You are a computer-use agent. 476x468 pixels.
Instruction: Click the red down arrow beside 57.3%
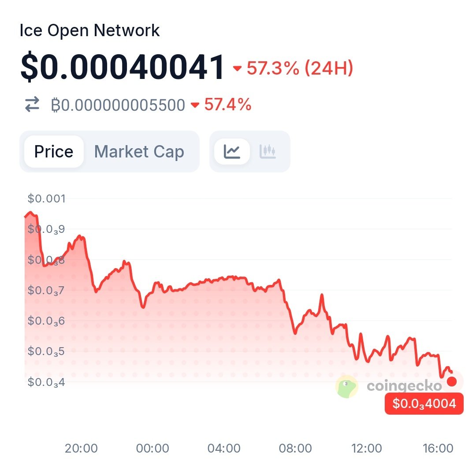tap(238, 68)
